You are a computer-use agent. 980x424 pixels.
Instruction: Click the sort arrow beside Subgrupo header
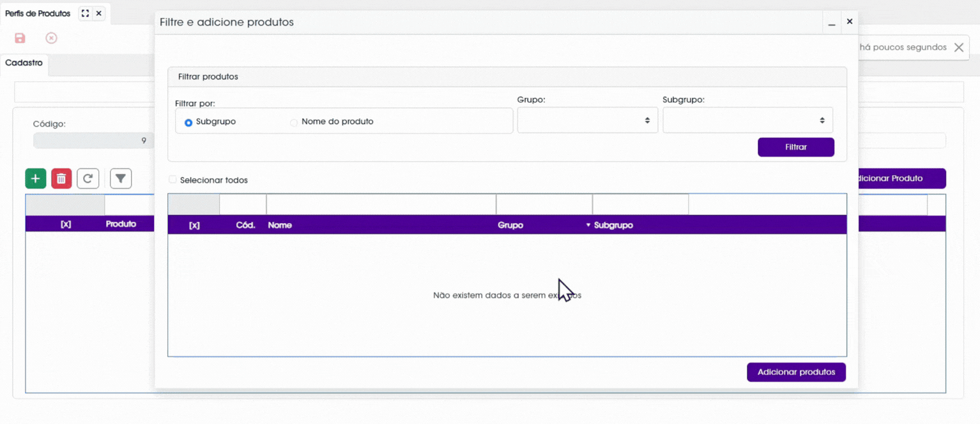[x=588, y=225]
